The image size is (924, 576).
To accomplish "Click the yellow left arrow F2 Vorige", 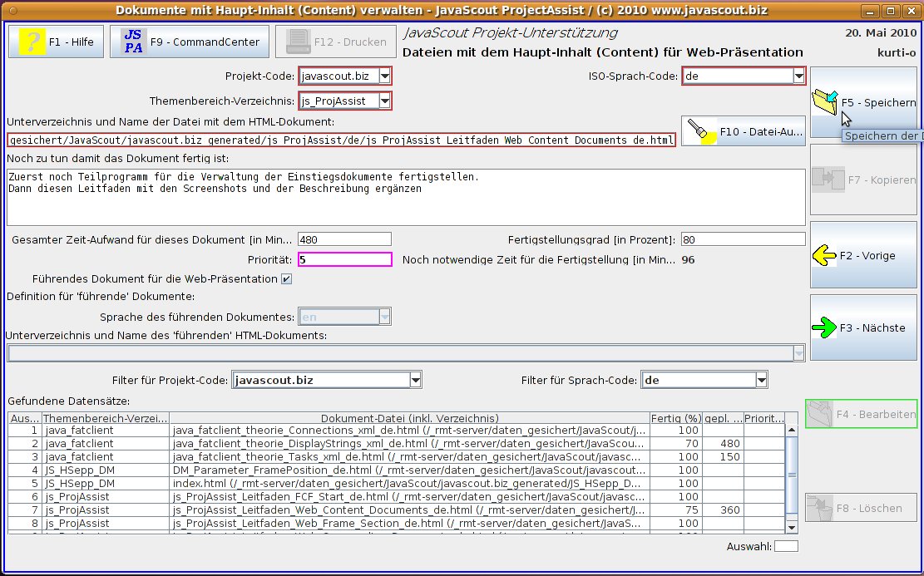I will coord(824,255).
